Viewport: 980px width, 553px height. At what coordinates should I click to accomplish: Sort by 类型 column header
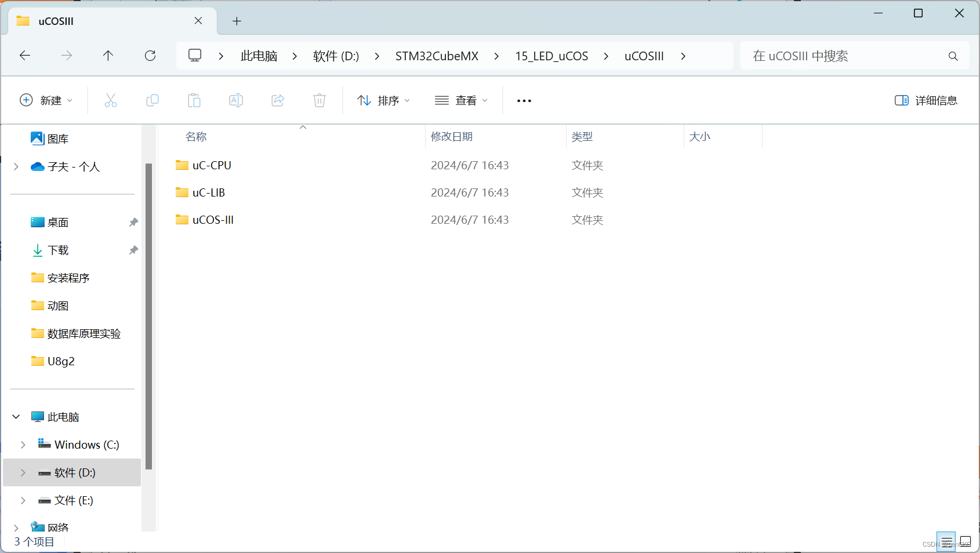[582, 137]
